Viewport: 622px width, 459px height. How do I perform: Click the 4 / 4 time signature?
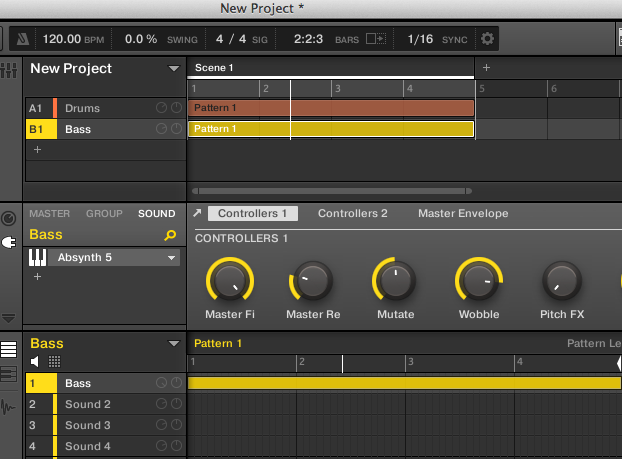pyautogui.click(x=231, y=39)
